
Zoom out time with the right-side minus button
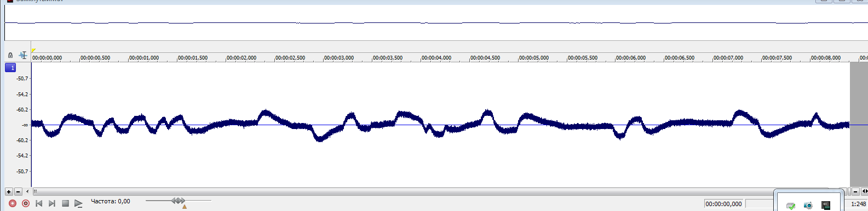coord(855,192)
